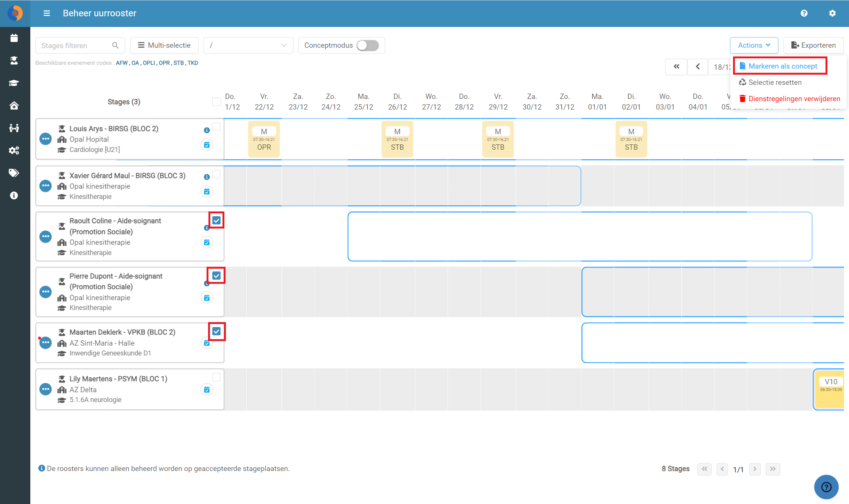Open info icon in sidebar

(x=14, y=196)
